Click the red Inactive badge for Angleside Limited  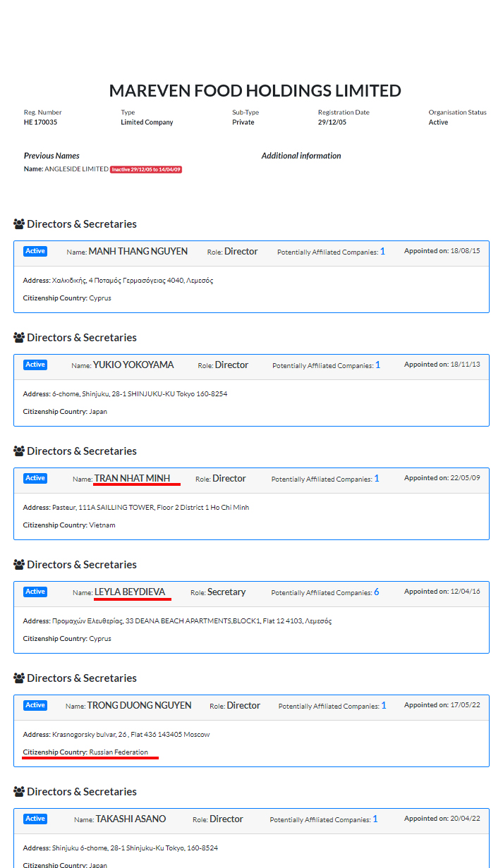(x=146, y=169)
